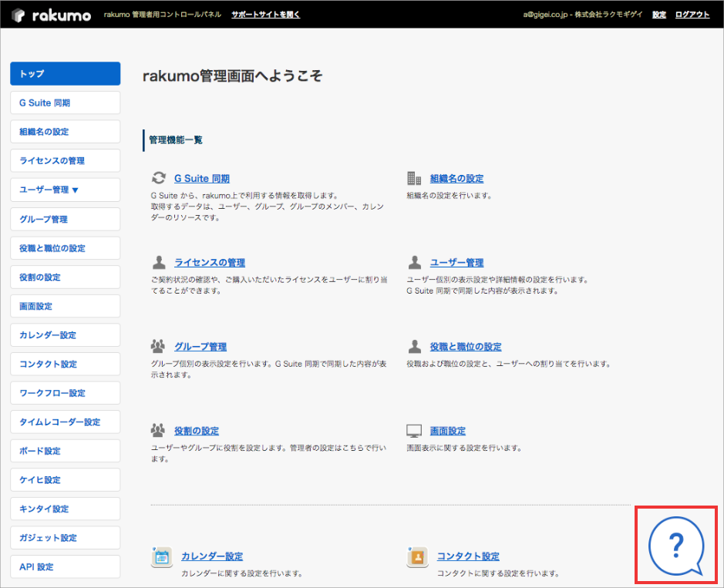Screen dimensions: 724x588
Task: Click the calendar app icon
Action: 162,556
